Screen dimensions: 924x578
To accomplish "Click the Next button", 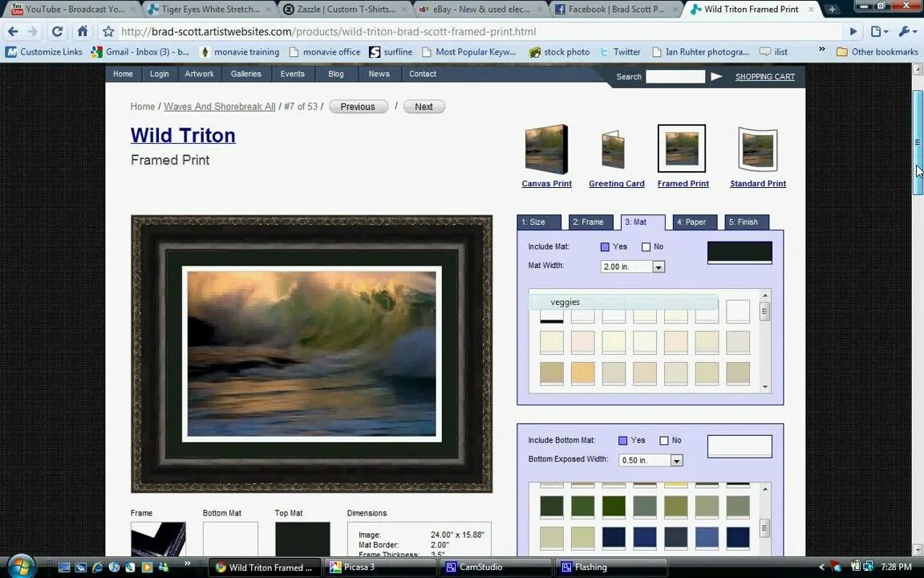I will [423, 107].
